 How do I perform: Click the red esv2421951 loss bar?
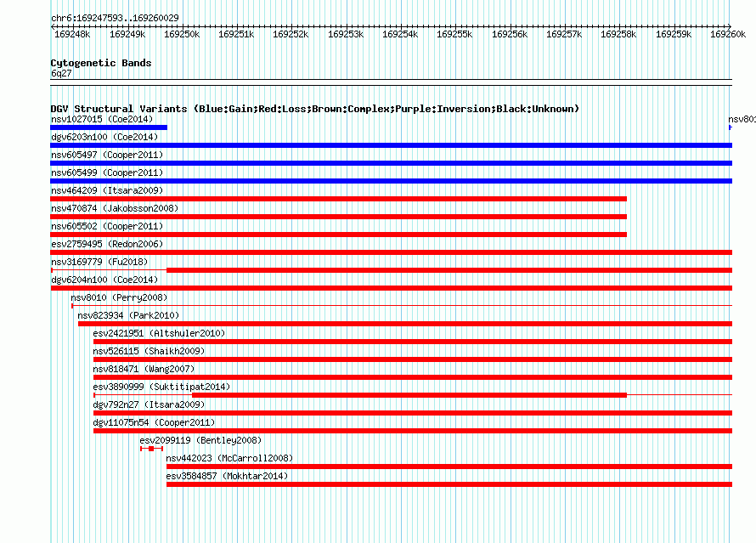(x=413, y=342)
